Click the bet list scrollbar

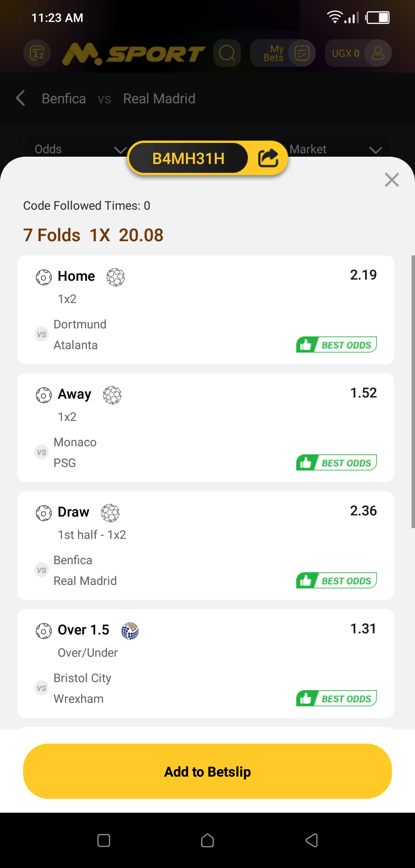[x=413, y=392]
